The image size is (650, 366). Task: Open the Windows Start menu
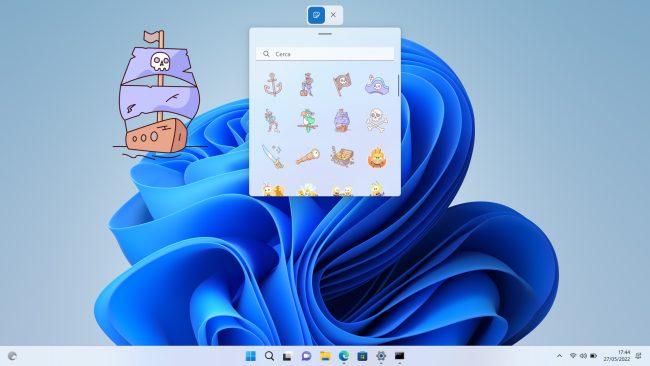[x=251, y=356]
